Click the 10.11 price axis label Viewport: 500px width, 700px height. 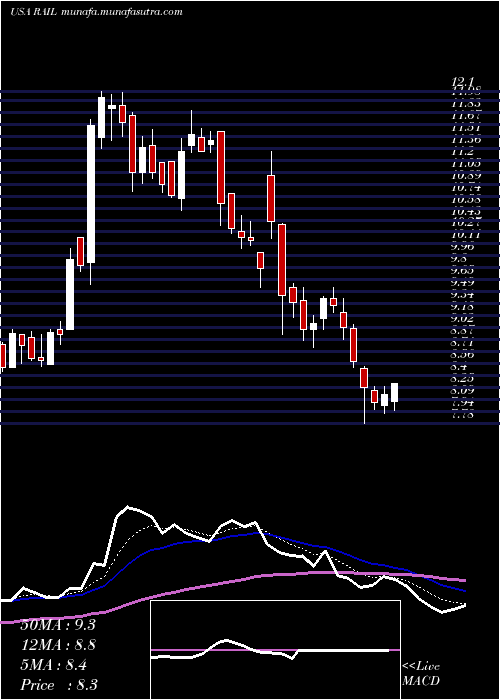pos(466,235)
